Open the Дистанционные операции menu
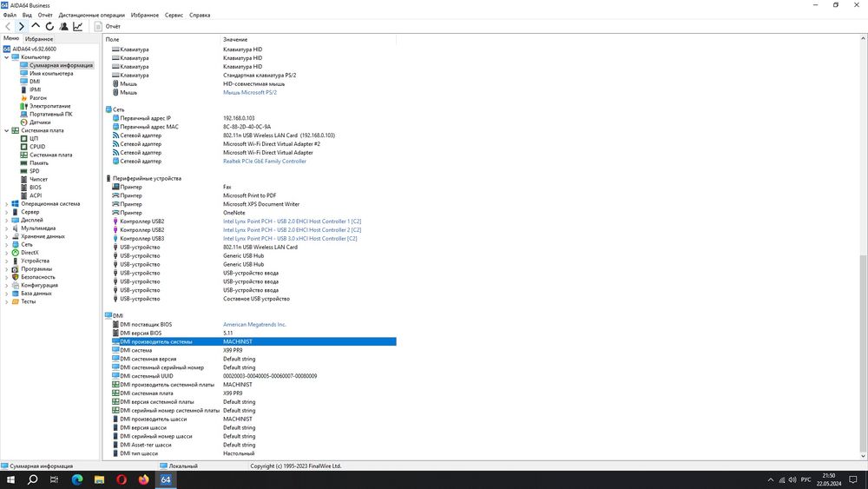Viewport: 868px width, 489px height. click(92, 15)
